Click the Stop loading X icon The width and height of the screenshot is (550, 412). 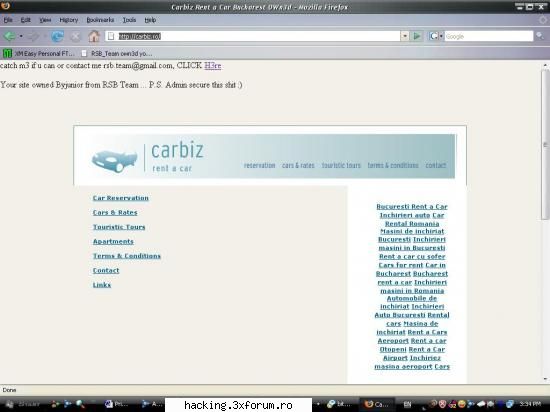[75, 36]
